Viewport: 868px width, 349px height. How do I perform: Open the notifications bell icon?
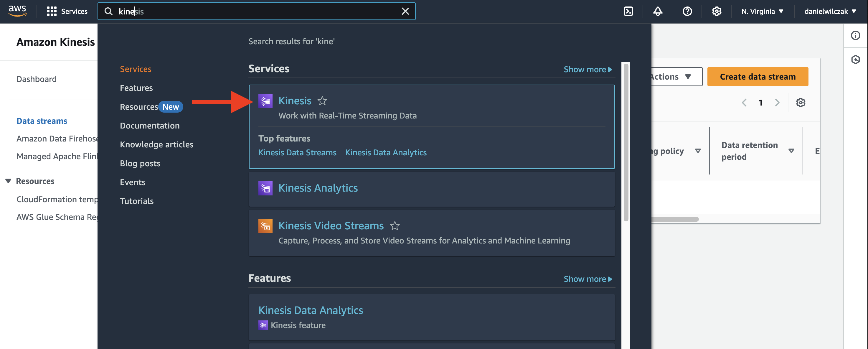(x=657, y=11)
